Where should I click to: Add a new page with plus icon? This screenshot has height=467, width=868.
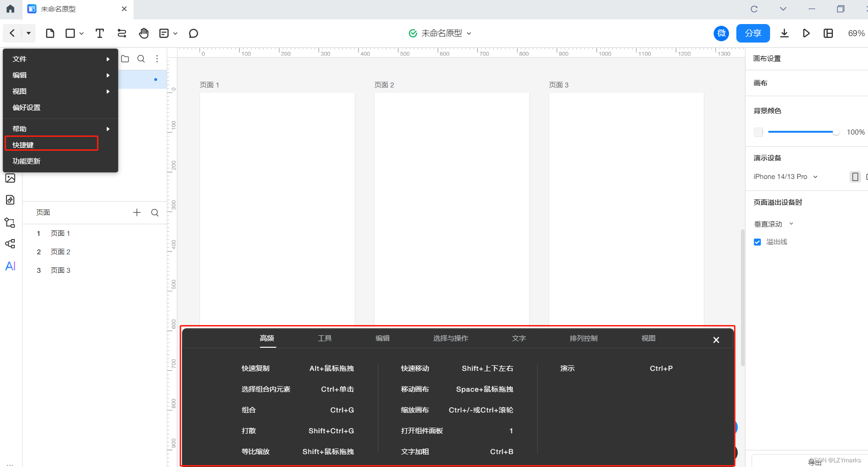coord(137,212)
